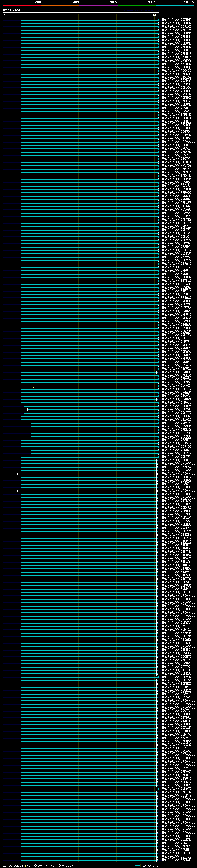The width and height of the screenshot is (197, 868).
Task: Select hit UniRef100_P43643
Action: click(177, 206)
